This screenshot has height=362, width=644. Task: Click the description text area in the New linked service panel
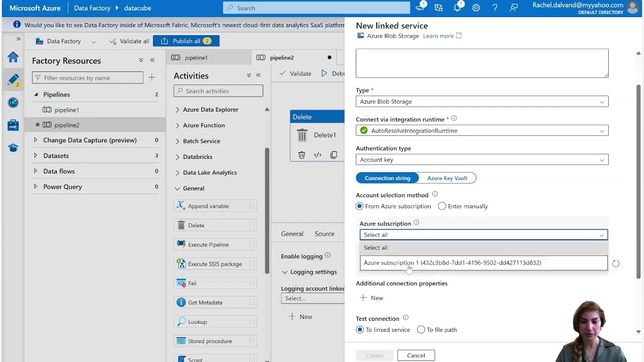(482, 63)
